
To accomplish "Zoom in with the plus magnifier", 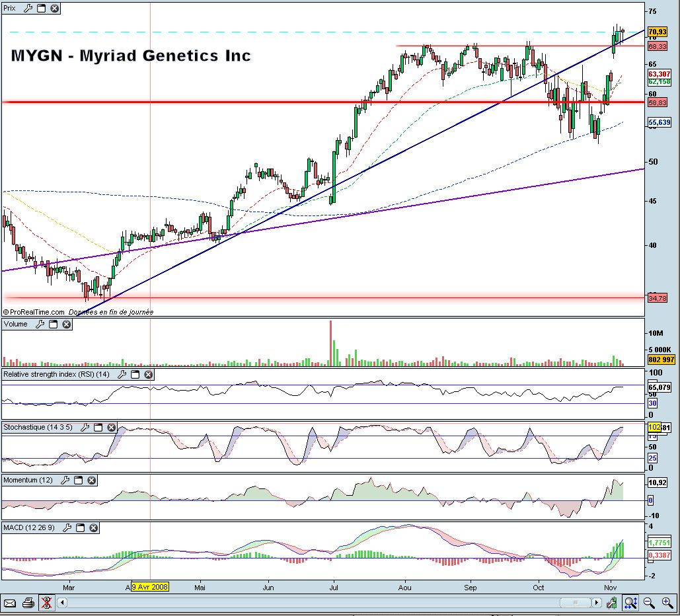I will [667, 603].
